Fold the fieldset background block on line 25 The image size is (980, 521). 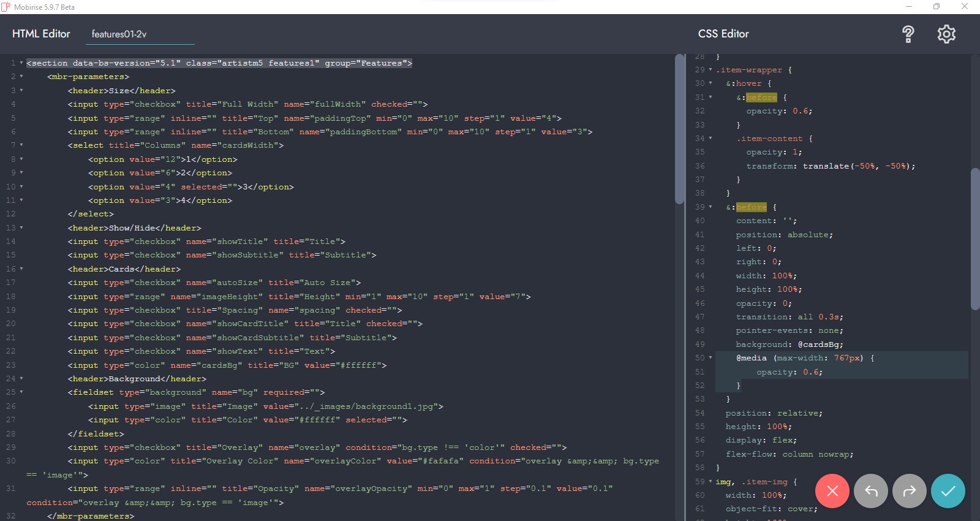21,392
